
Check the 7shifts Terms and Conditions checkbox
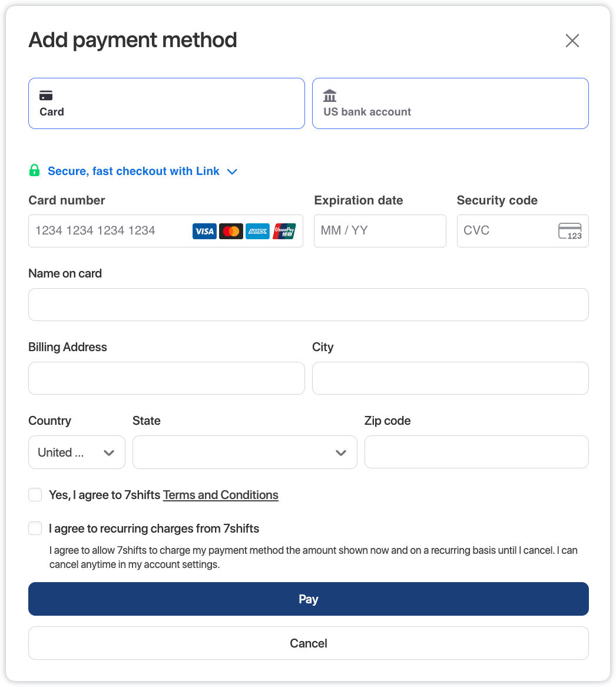pos(35,495)
